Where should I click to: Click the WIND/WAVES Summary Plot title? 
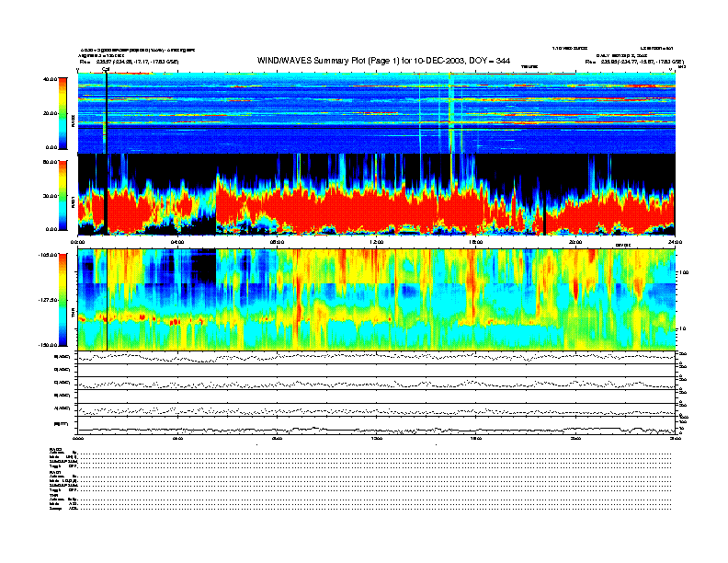point(383,61)
